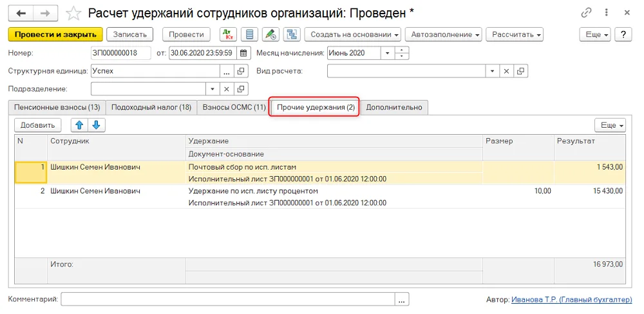Click cell Почтовый сбор по исп. листам
Viewport: 644px width, 314px height.
tap(242, 167)
